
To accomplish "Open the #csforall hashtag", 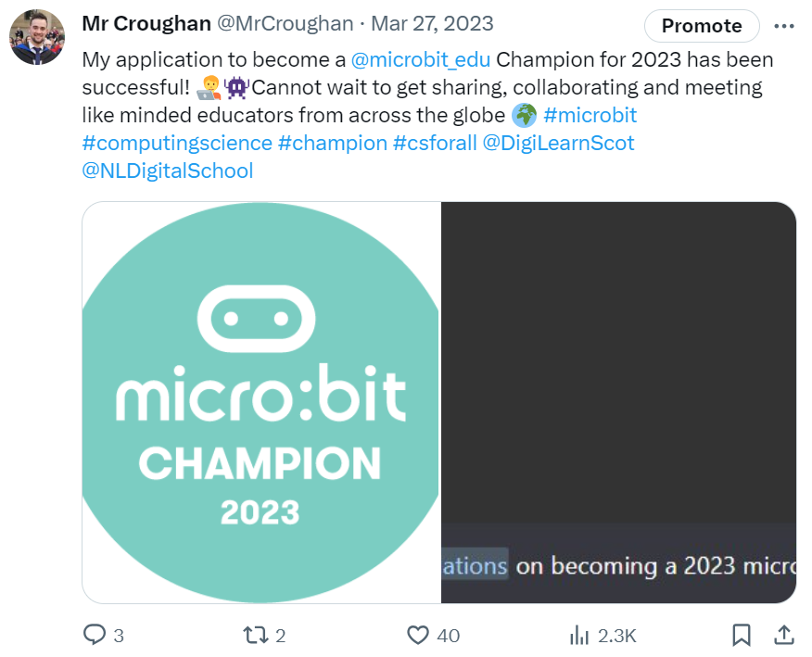I will pos(435,144).
